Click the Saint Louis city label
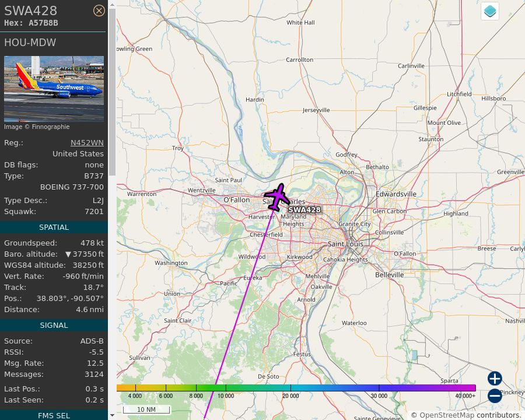Viewport: 525px width, 420px height. [345, 244]
